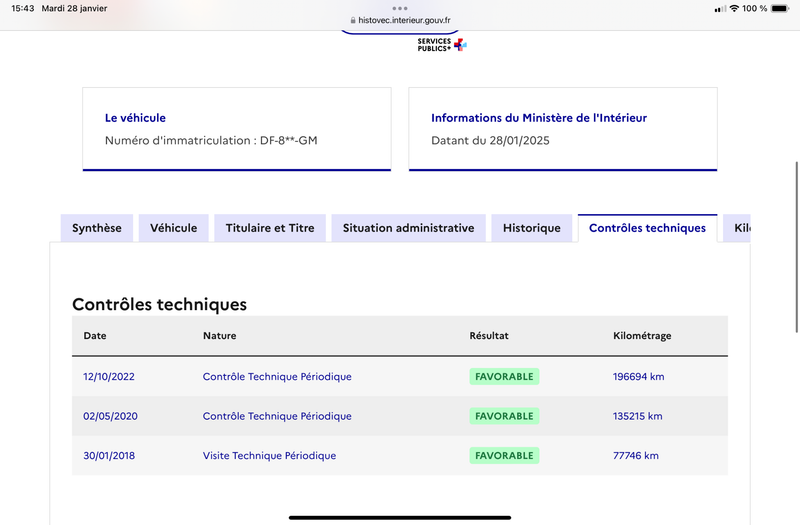The height and width of the screenshot is (525, 800).
Task: Click the histovec.interieur.gouv.fr address bar
Action: pos(400,20)
